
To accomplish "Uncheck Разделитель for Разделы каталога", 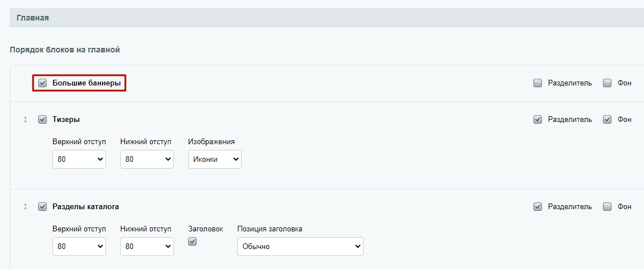I will pyautogui.click(x=537, y=206).
